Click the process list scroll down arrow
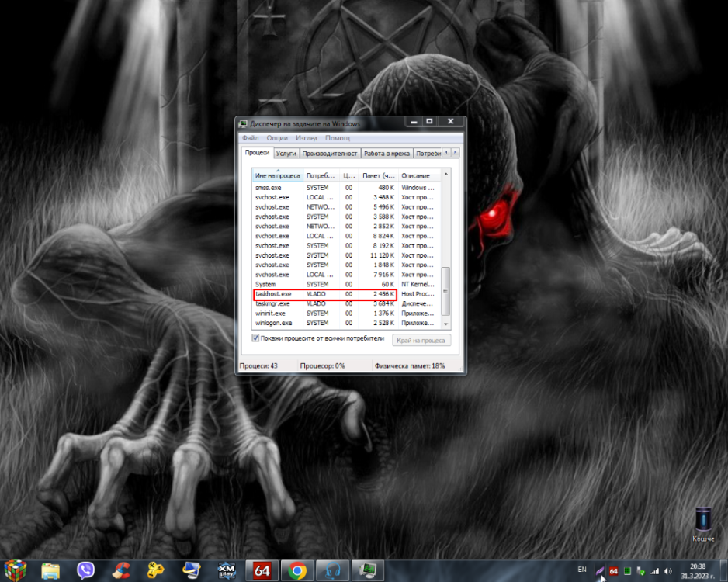 click(x=445, y=324)
